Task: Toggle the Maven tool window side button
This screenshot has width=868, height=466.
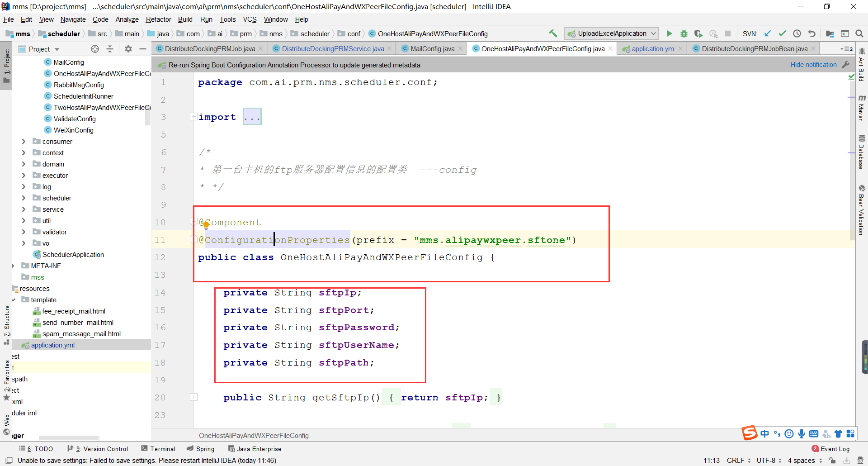Action: [862, 108]
